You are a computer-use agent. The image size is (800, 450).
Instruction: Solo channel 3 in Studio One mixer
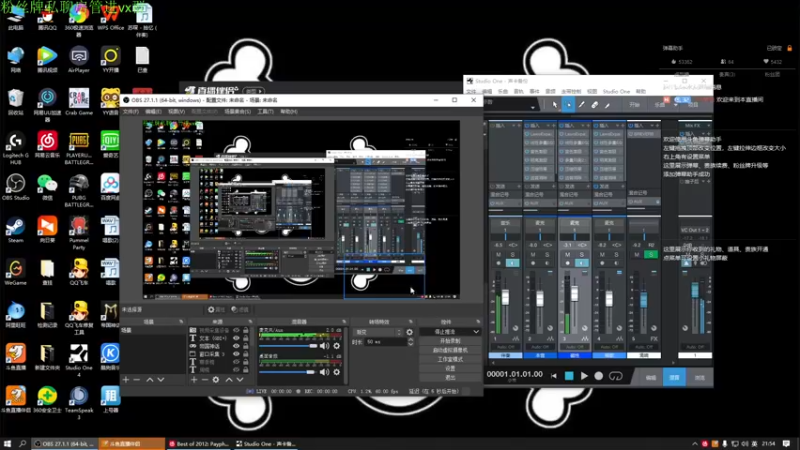point(582,255)
